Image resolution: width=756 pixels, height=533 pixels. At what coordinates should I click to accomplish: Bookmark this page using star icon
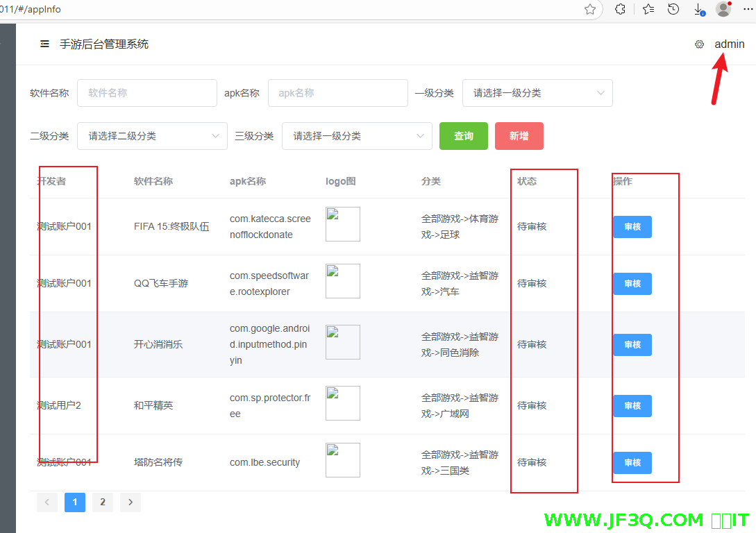click(591, 10)
